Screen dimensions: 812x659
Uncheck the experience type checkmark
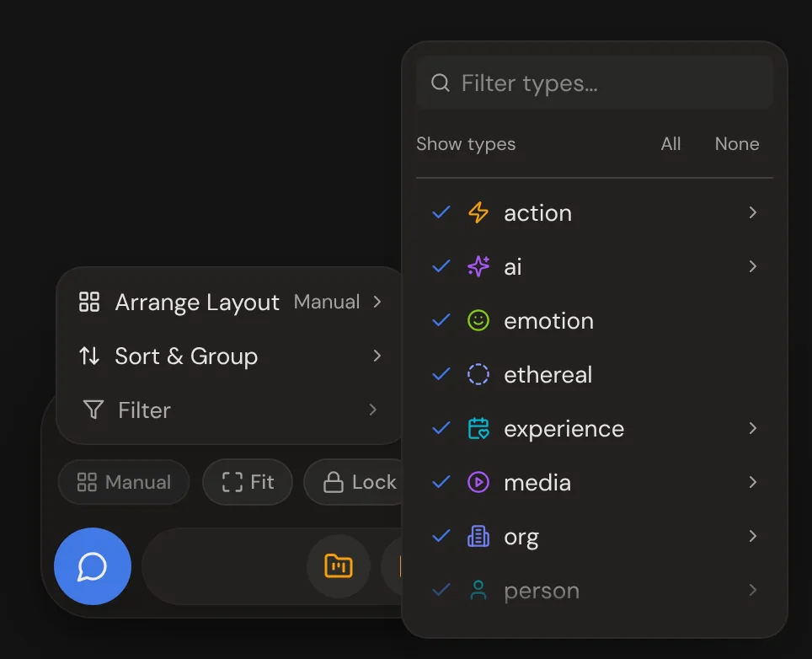pos(441,428)
